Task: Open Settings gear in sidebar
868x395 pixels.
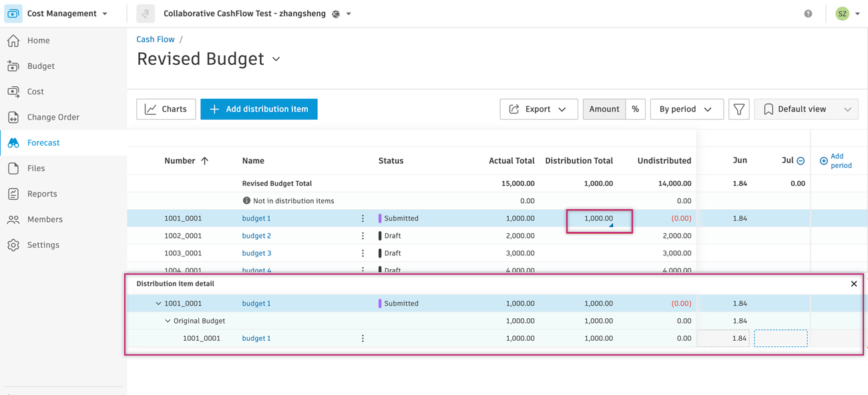Action: 13,245
